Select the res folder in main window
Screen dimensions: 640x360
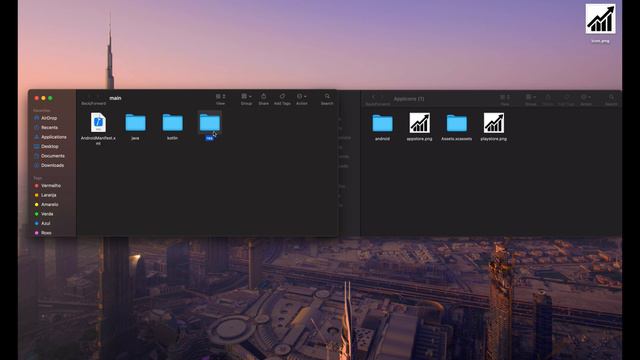pyautogui.click(x=209, y=126)
